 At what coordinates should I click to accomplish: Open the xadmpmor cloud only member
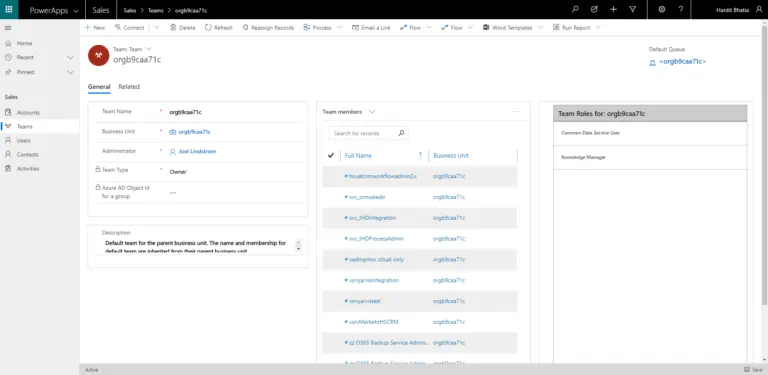(374, 259)
